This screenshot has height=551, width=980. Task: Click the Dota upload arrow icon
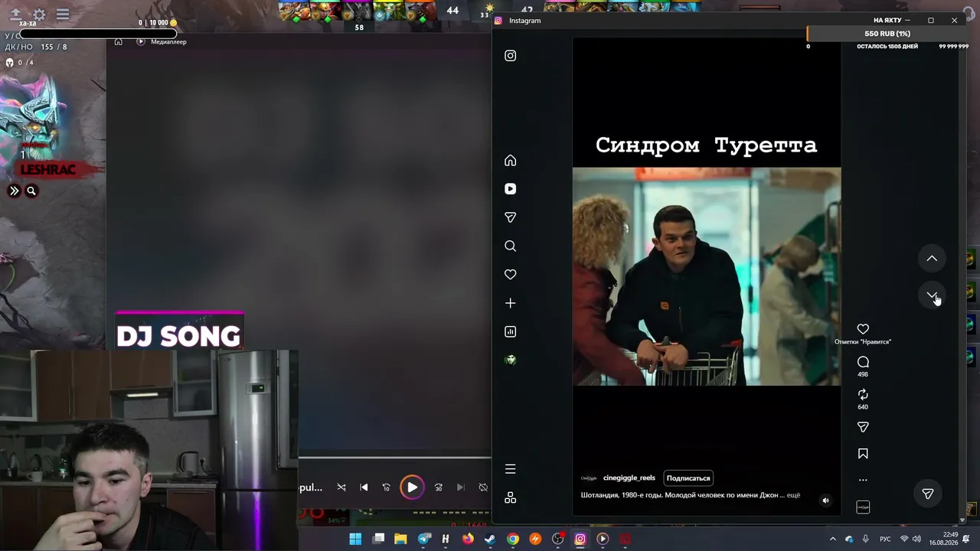point(15,15)
